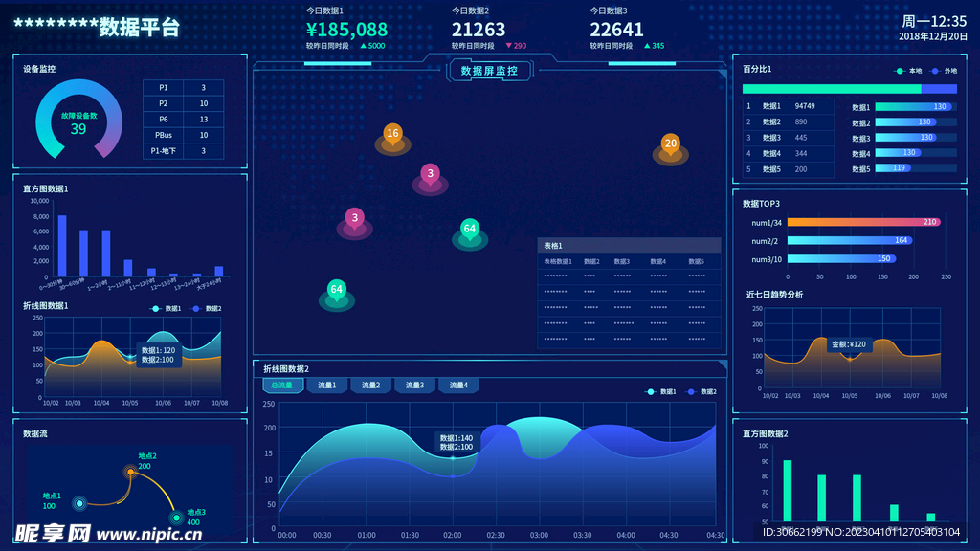Screen dimensions: 980x551
Task: Switch to the 总流量 tab
Action: [282, 386]
